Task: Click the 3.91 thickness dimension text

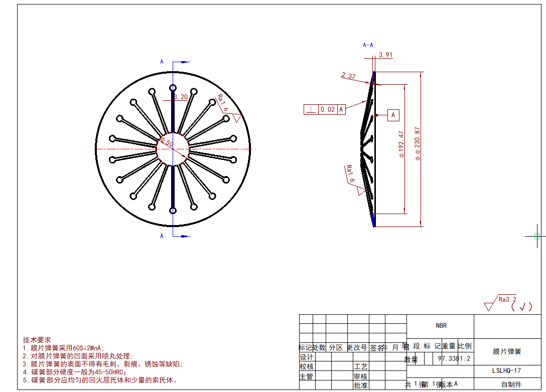Action: pos(385,55)
